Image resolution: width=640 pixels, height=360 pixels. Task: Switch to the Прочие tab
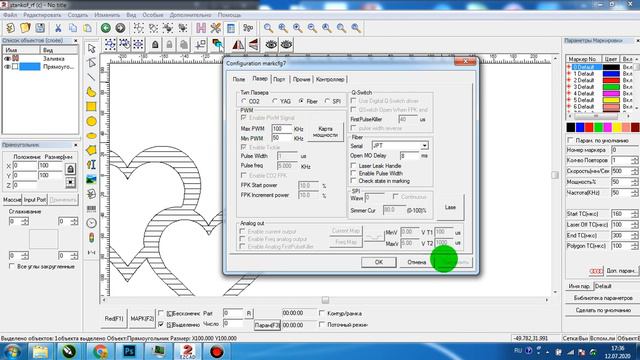[x=301, y=80]
